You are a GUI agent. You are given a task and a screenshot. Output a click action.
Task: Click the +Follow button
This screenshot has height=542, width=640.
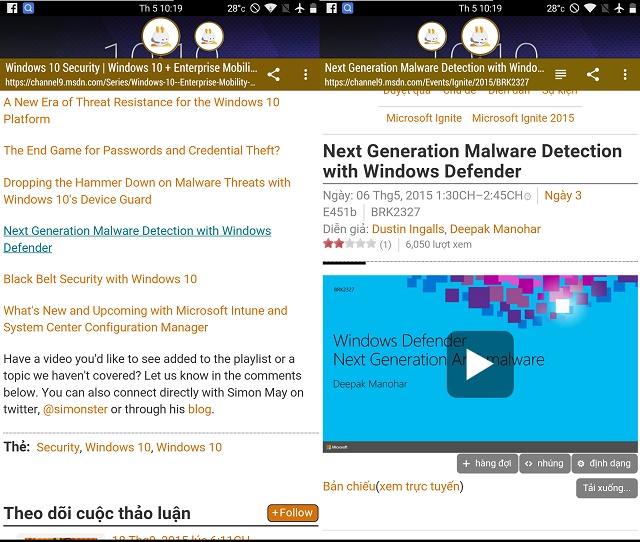pyautogui.click(x=293, y=513)
